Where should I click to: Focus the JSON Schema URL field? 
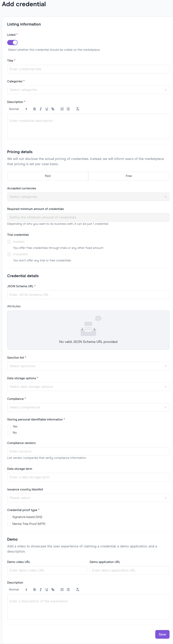tap(88, 295)
